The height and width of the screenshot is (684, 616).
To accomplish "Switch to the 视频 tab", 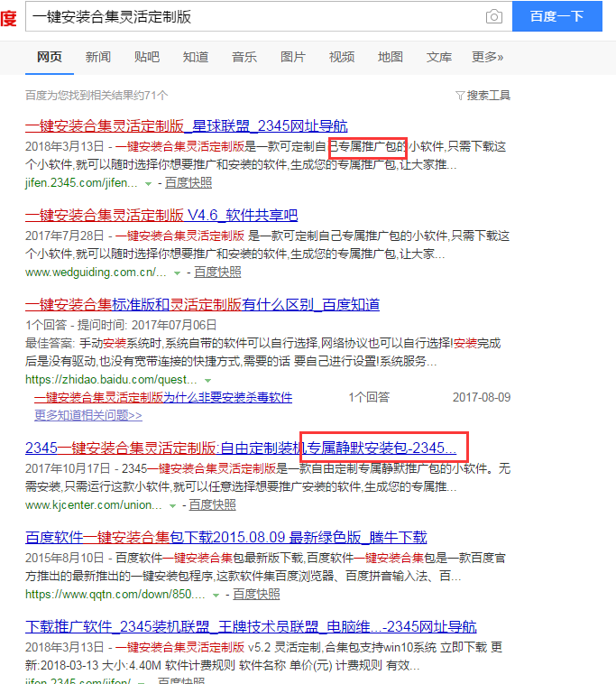I will 342,57.
